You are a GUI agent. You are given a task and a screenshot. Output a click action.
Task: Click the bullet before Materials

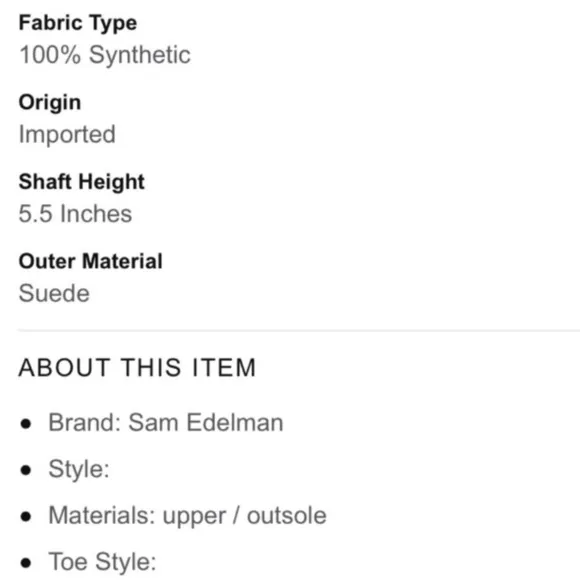coord(26,516)
